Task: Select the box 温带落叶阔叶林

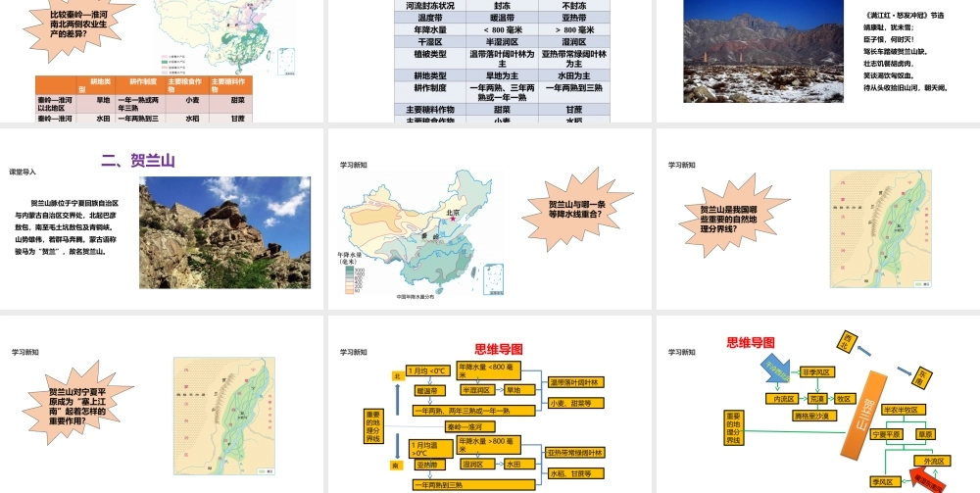Action: (575, 382)
